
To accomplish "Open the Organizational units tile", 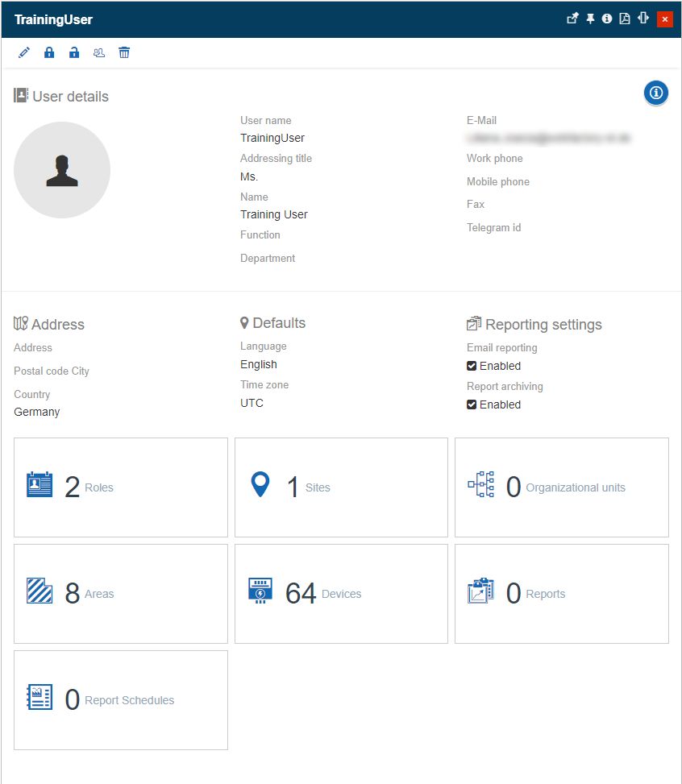I will 561,487.
